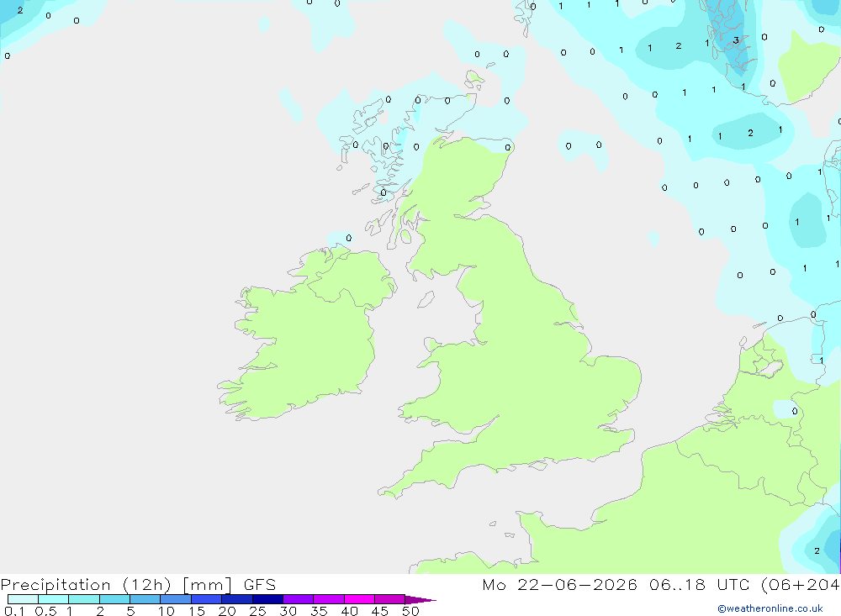Screen dimensions: 841x616
Task: Click the '45' legend scale label
Action: pyautogui.click(x=380, y=611)
